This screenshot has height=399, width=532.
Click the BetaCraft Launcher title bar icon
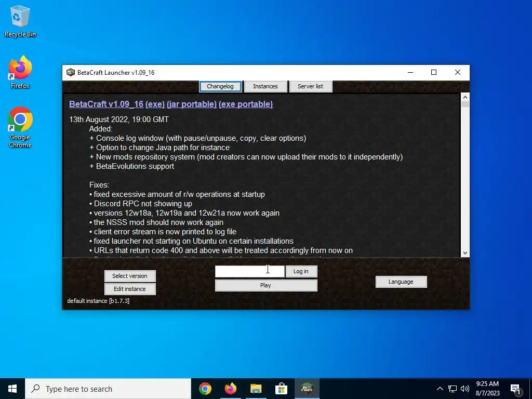[70, 72]
